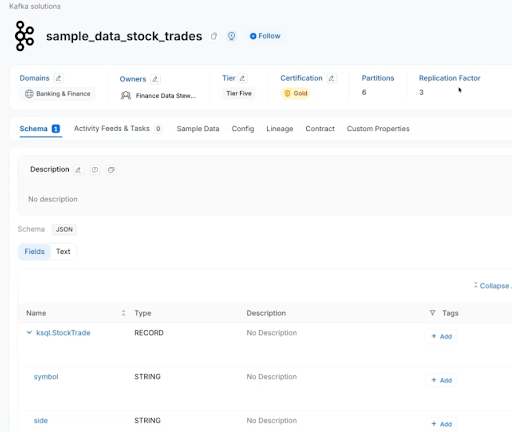512x432 pixels.
Task: Open the description conversation comment icon
Action: pos(95,170)
